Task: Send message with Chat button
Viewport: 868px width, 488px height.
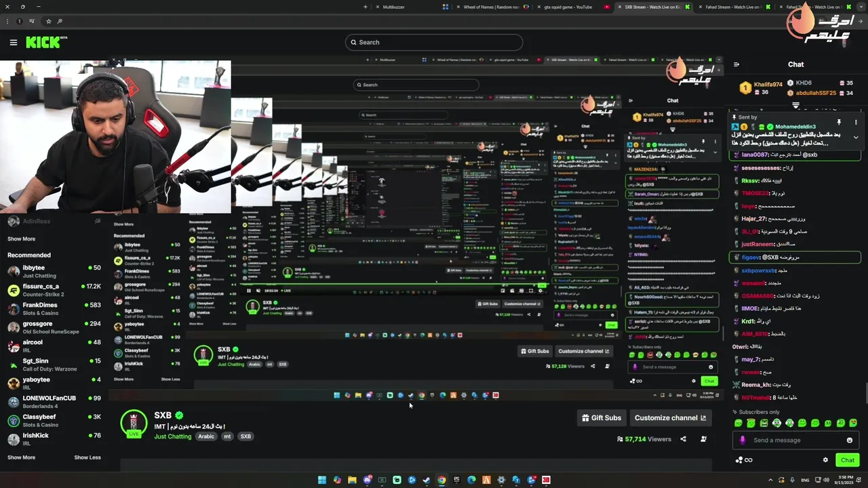Action: coord(848,460)
